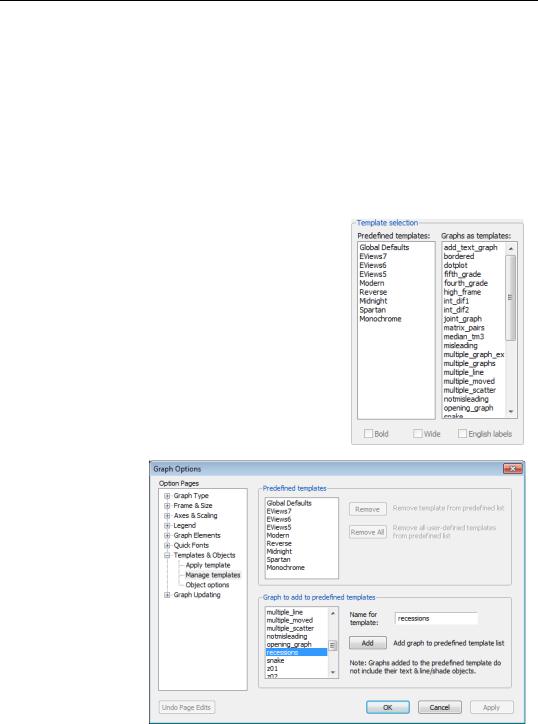Click the Cancel button
This screenshot has width=538, height=724.
440,707
